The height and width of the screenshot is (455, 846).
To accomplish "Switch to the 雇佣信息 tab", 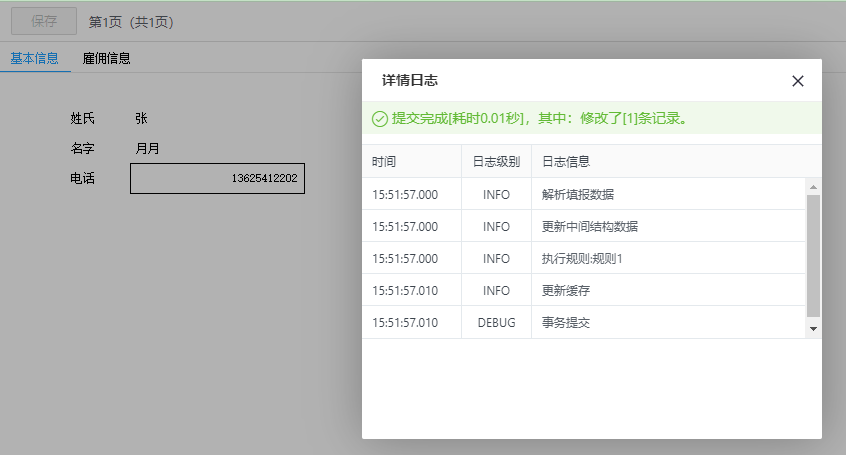I will point(107,59).
